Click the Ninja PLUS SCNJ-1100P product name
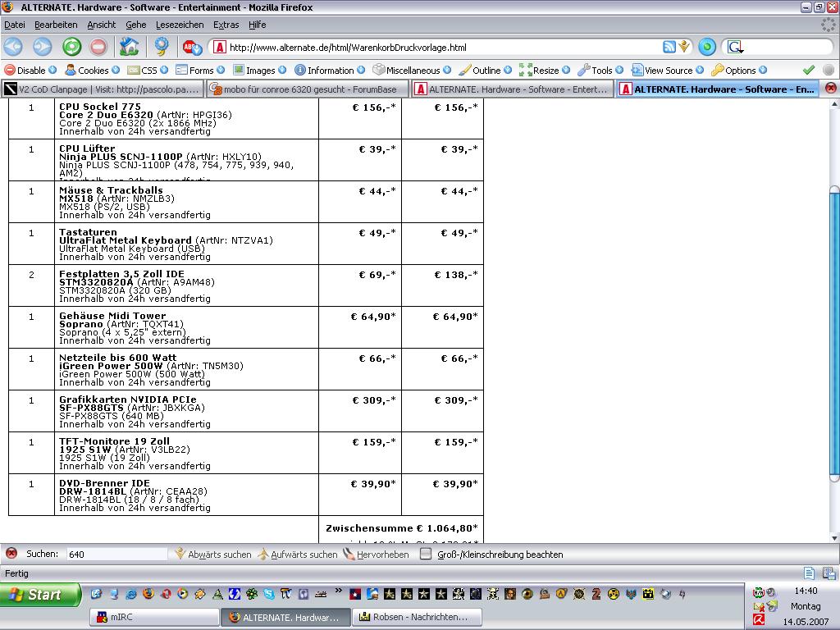Screen dimensions: 840x630 point(121,157)
